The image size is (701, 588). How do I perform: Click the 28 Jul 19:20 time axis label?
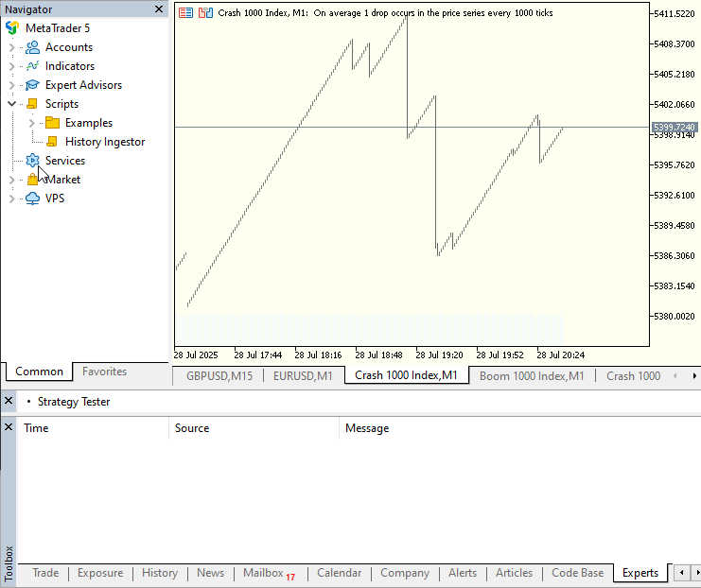click(x=439, y=355)
